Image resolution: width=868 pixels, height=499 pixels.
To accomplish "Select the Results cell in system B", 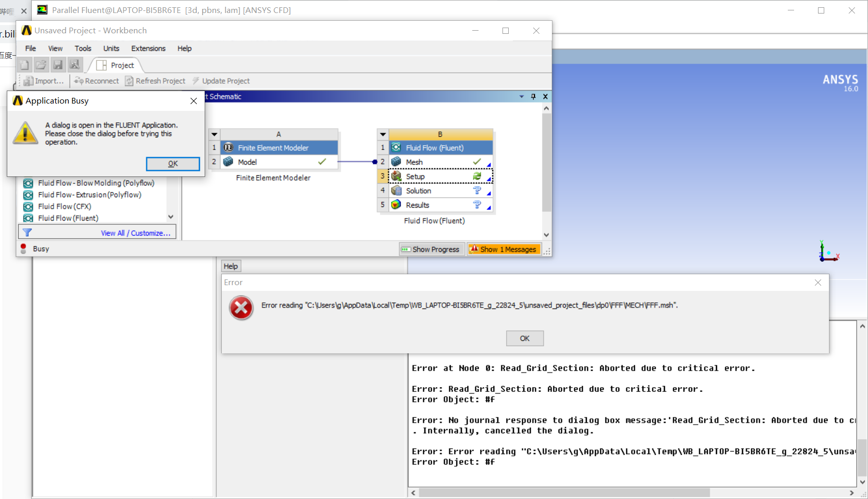I will 441,205.
